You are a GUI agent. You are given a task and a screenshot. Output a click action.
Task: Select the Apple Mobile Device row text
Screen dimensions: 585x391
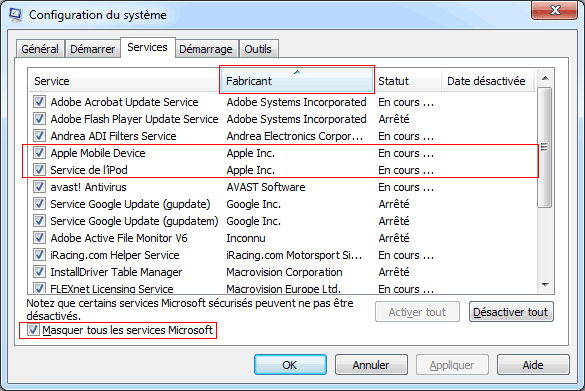click(x=98, y=153)
